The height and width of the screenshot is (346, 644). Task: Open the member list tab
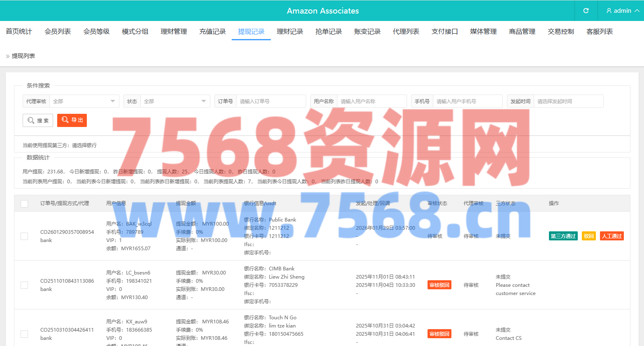(58, 32)
